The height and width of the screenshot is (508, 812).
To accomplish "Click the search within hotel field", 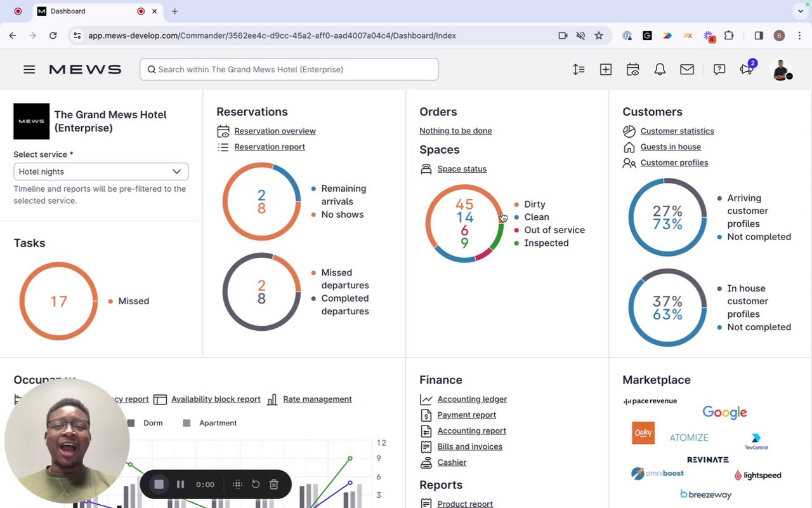I will point(289,69).
